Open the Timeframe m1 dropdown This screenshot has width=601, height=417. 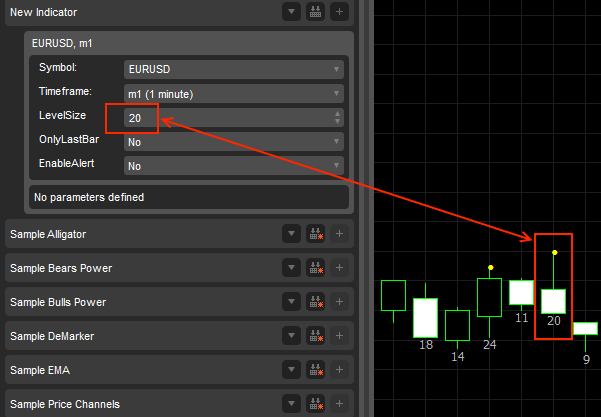click(x=234, y=94)
